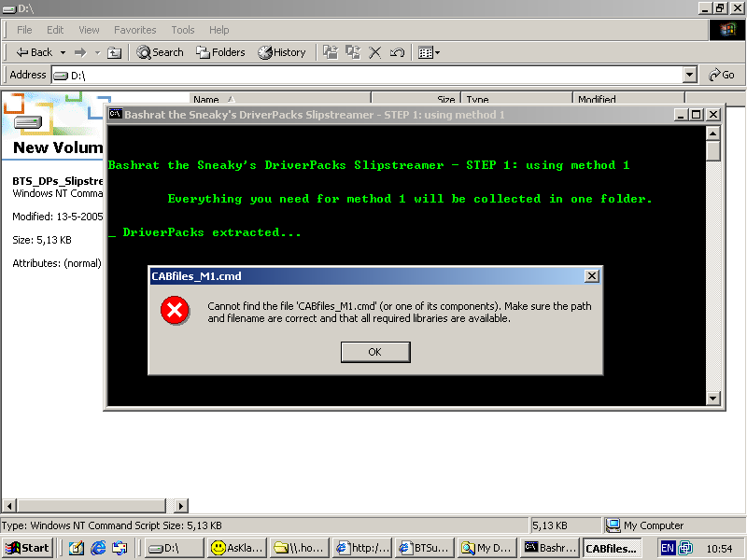747x560 pixels.
Task: Click the Copy To icon
Action: [353, 52]
